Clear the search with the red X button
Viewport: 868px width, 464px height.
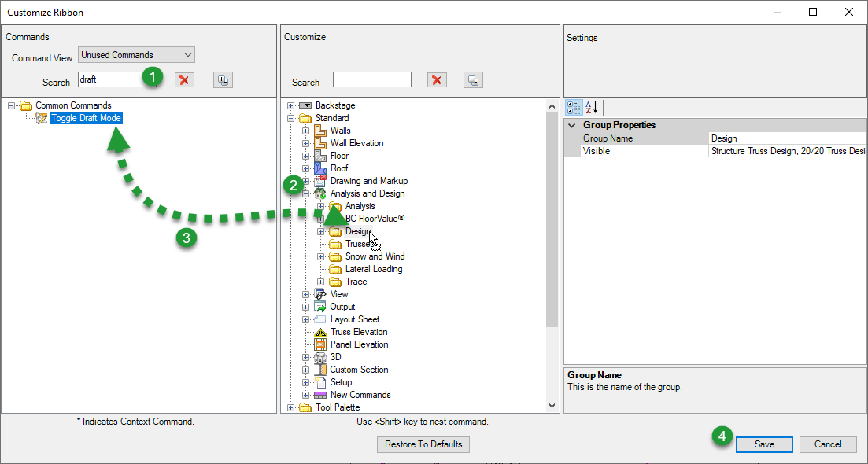(184, 79)
